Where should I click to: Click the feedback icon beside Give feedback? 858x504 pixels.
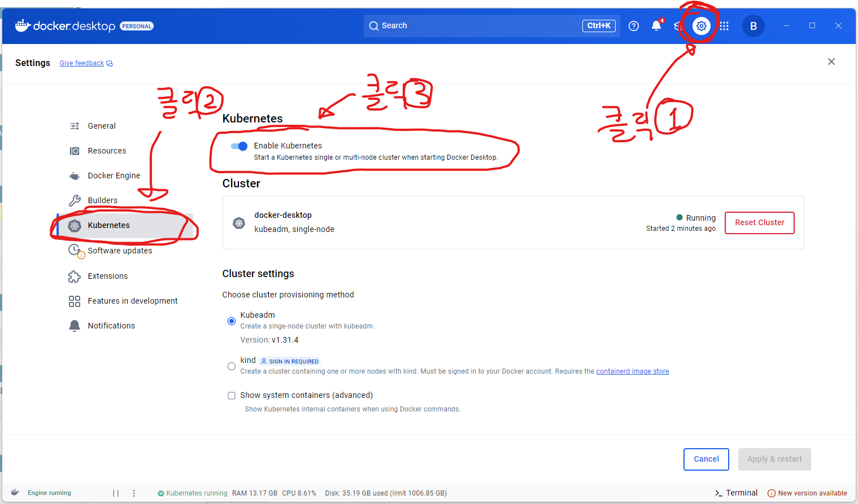click(110, 64)
